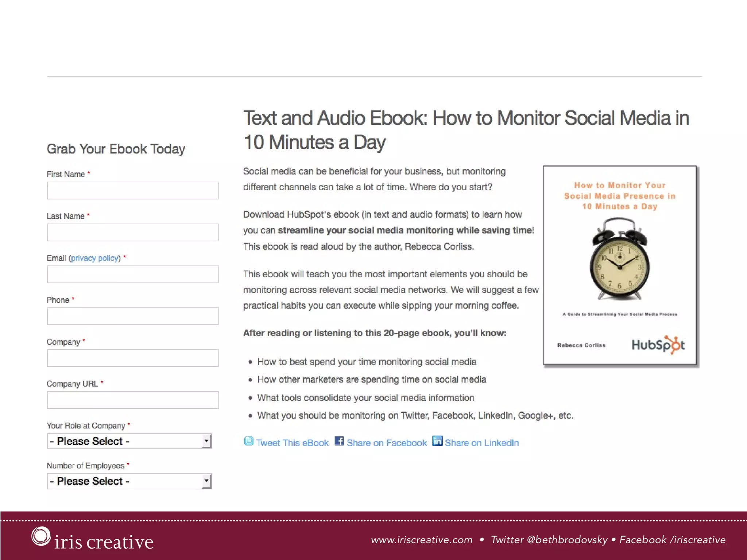Click the LinkedIn share icon
This screenshot has height=560, width=747.
pos(437,441)
